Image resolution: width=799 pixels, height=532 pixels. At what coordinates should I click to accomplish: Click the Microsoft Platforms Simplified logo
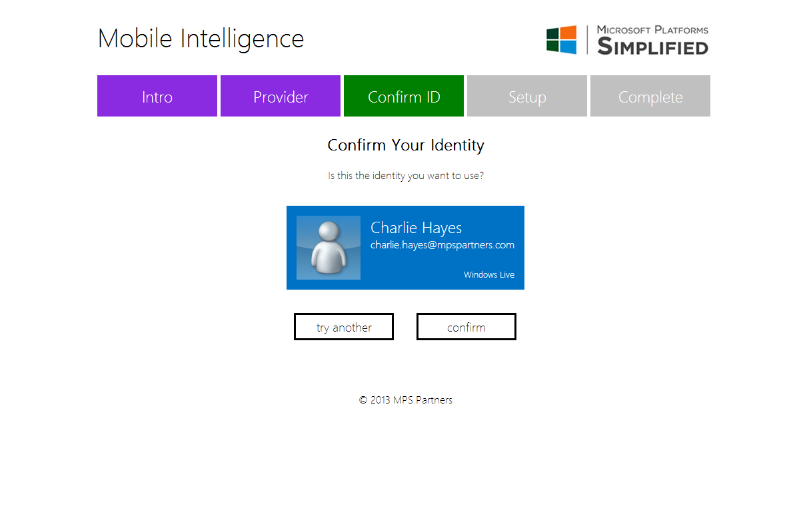(627, 40)
